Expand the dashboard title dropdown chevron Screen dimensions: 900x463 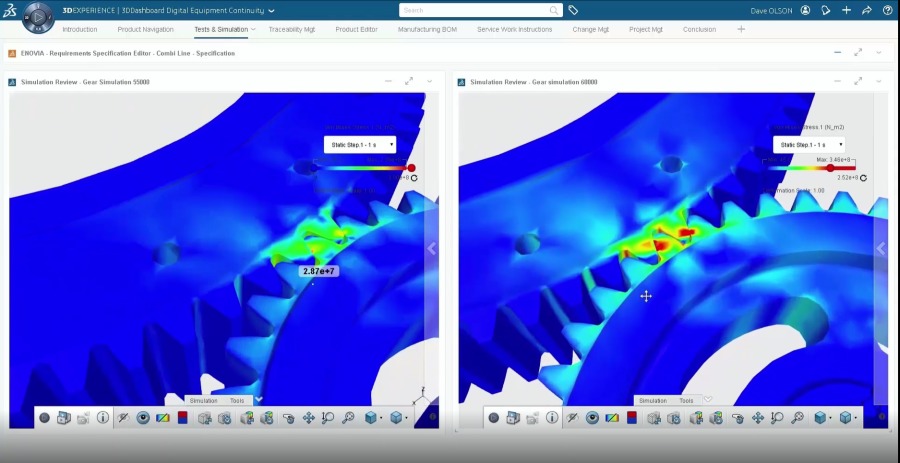272,10
